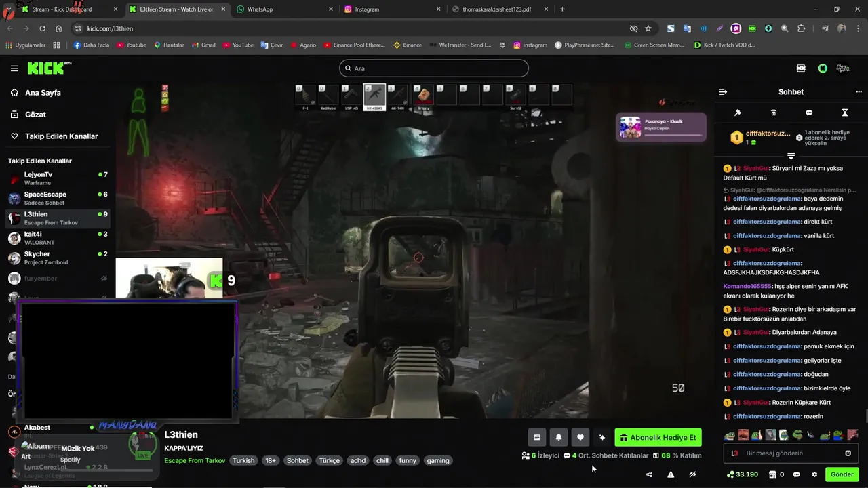
Task: Toggle the notification bell for L3thien
Action: 559,437
